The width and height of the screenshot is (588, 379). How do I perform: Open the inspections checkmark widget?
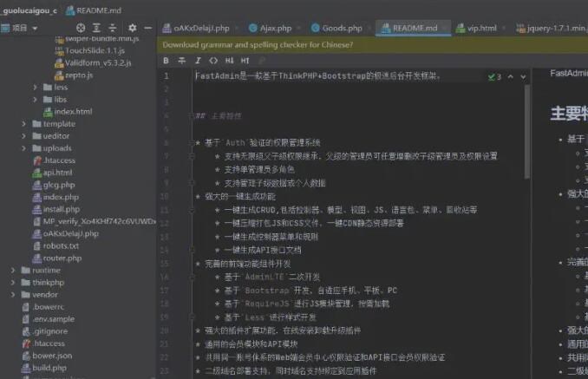point(494,77)
